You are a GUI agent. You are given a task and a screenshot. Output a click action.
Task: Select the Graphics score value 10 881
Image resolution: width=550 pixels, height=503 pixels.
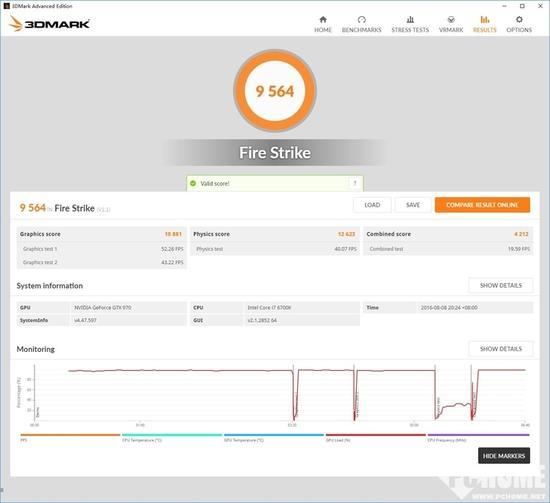click(x=173, y=234)
